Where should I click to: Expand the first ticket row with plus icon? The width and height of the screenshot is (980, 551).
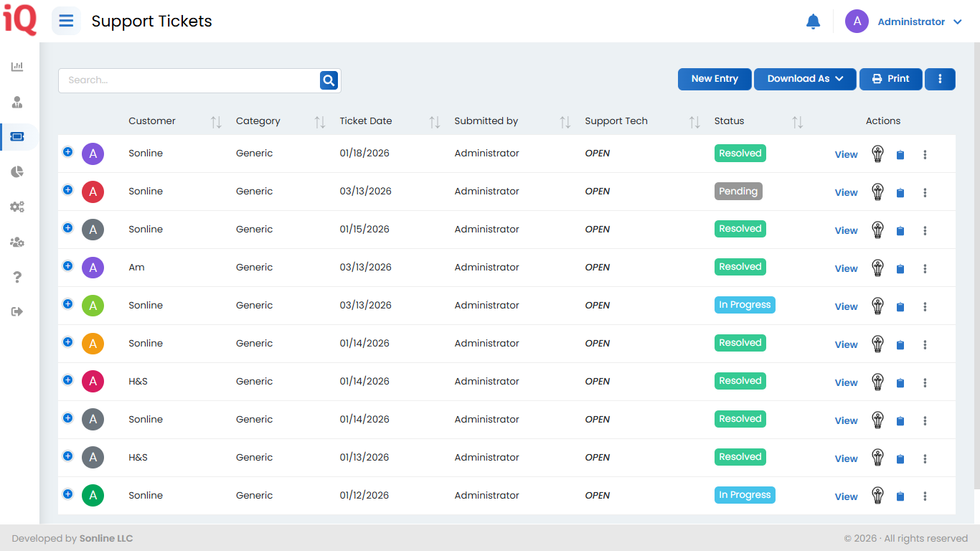[x=67, y=151]
